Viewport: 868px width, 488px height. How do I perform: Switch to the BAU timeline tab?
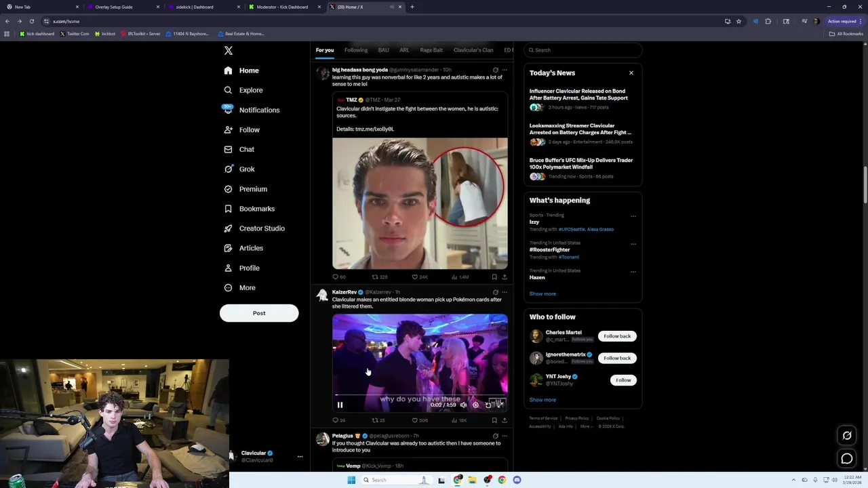(384, 50)
